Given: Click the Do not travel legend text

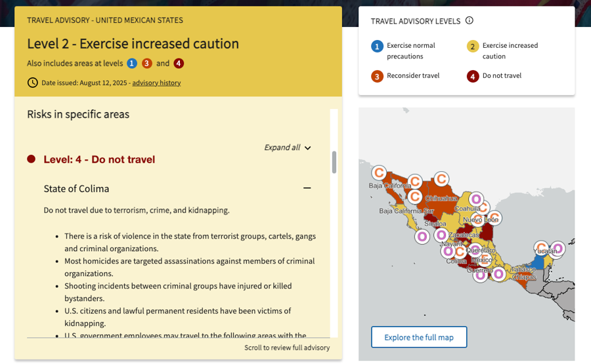Looking at the screenshot, I should tap(502, 75).
